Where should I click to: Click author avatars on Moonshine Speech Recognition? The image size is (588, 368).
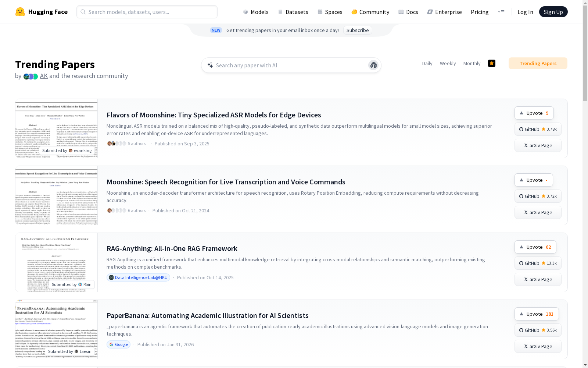[x=116, y=210]
